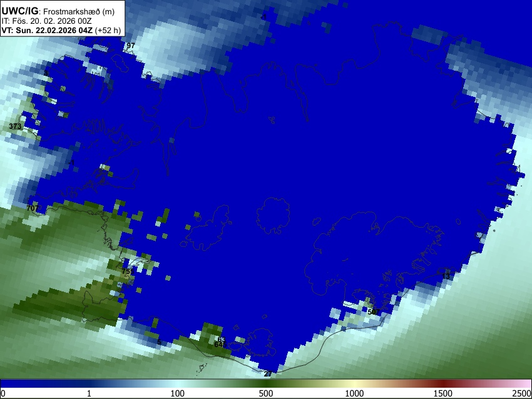Click the 'IT: Fös. 20. 02. 2026 00Z' line

pos(46,21)
